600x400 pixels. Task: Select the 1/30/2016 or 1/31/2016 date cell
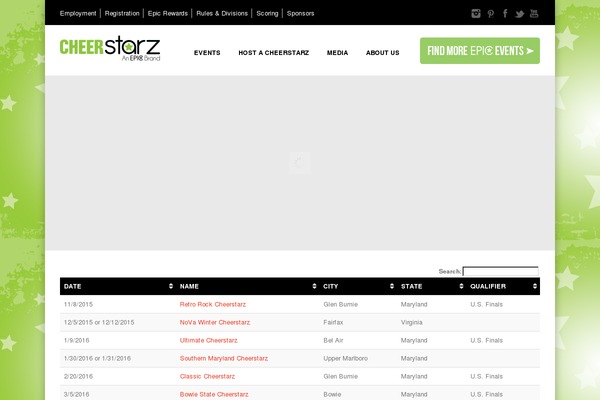click(97, 358)
